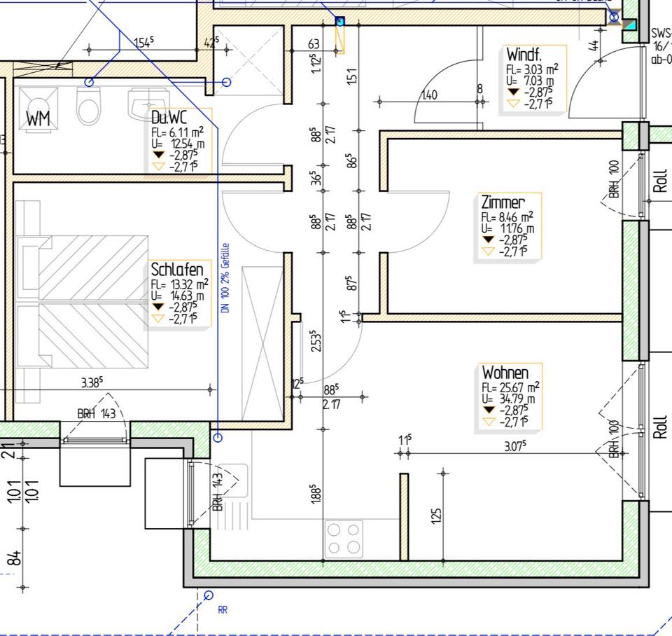Click the Wohnen room label
Image resolution: width=672 pixels, height=636 pixels.
click(x=505, y=372)
